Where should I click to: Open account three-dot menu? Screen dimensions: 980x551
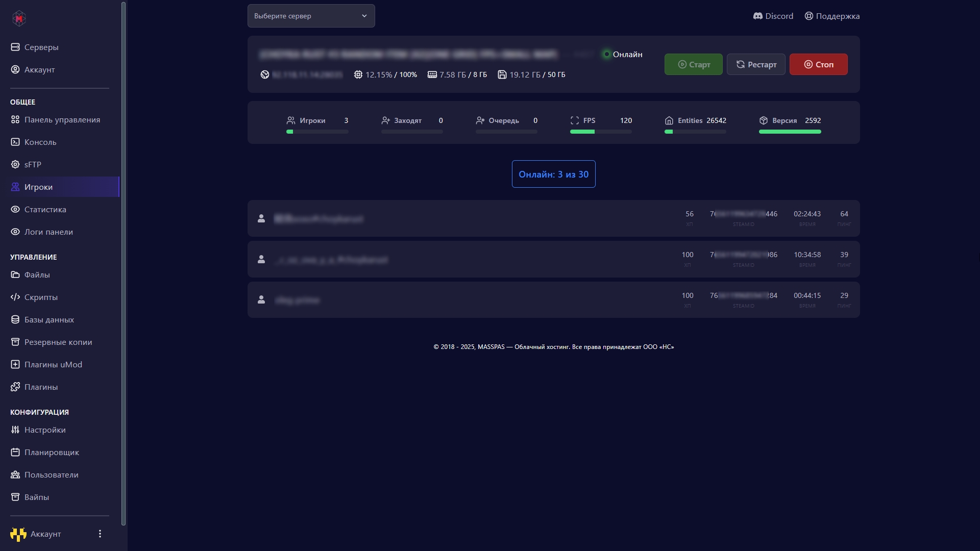(x=100, y=534)
